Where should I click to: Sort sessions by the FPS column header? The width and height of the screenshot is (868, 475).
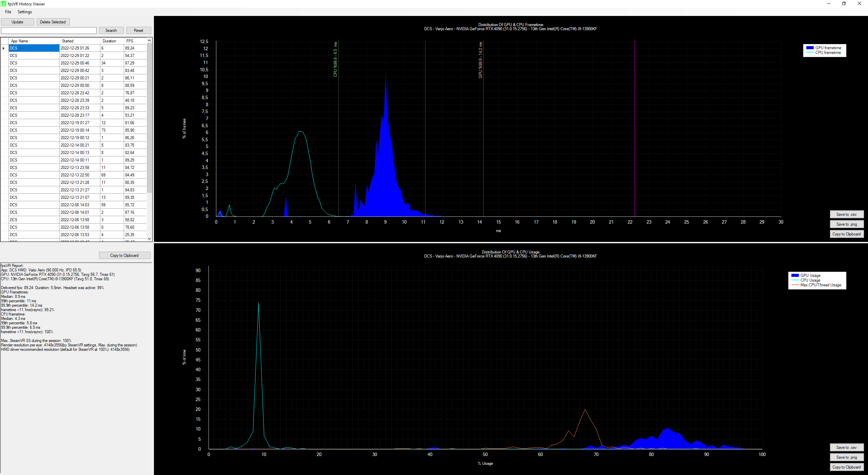tap(135, 41)
